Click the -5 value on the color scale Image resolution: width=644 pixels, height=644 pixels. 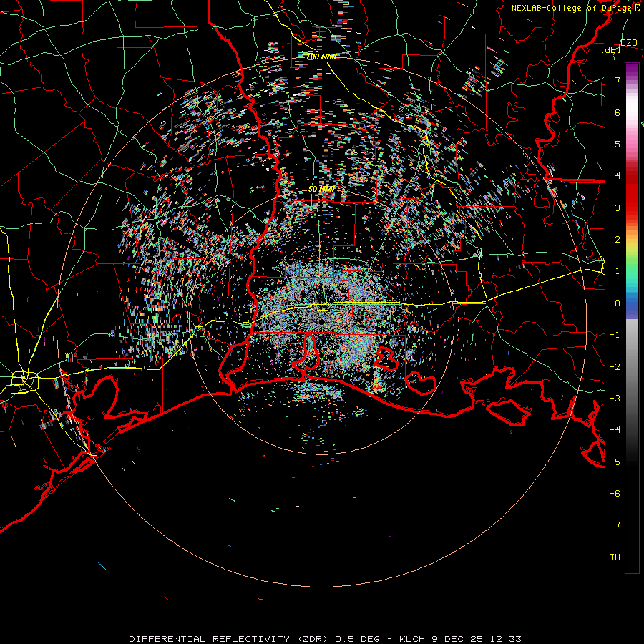coord(615,462)
